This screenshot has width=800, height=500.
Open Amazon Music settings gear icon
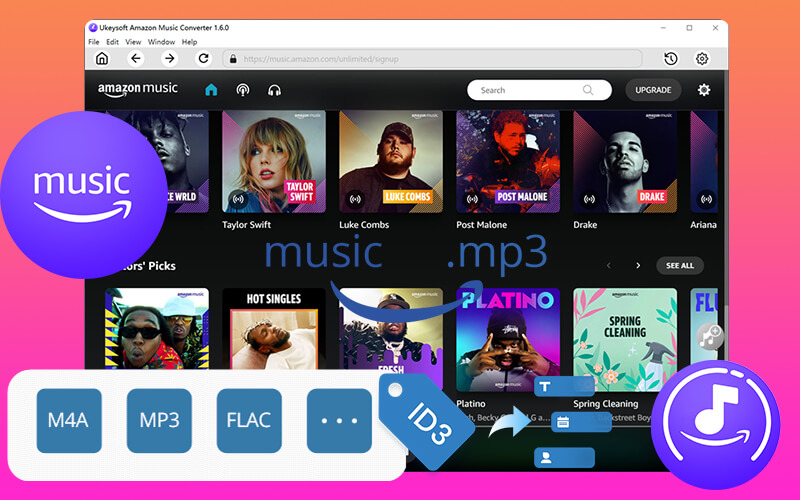704,90
